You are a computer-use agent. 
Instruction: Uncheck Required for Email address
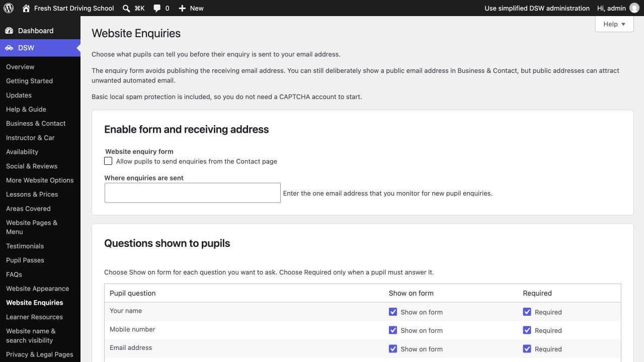pos(527,348)
